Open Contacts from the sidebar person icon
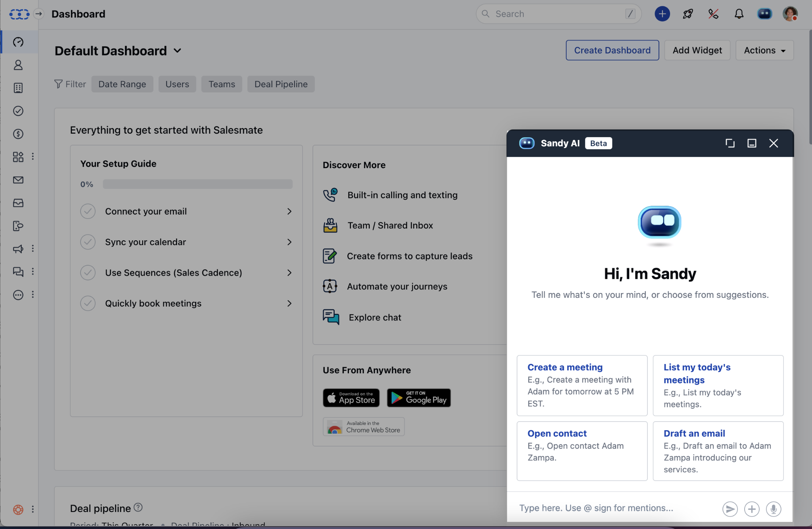Screen dimensions: 812x529 coord(18,65)
